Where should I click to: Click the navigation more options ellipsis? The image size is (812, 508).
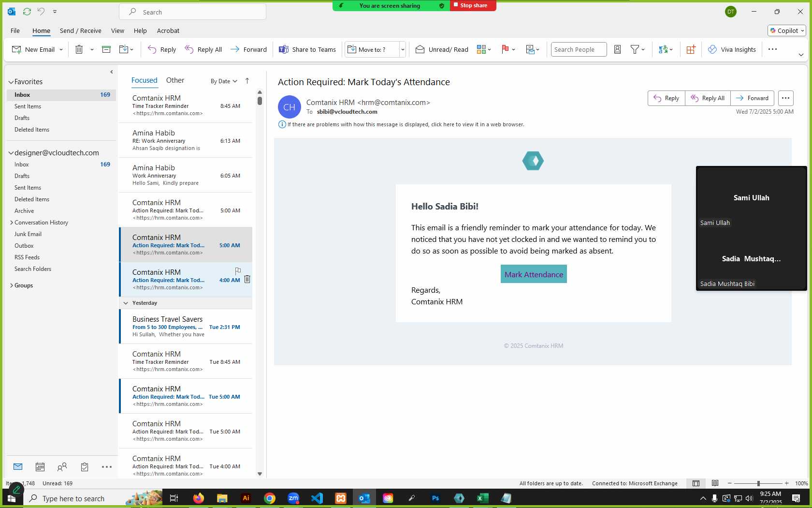[107, 467]
